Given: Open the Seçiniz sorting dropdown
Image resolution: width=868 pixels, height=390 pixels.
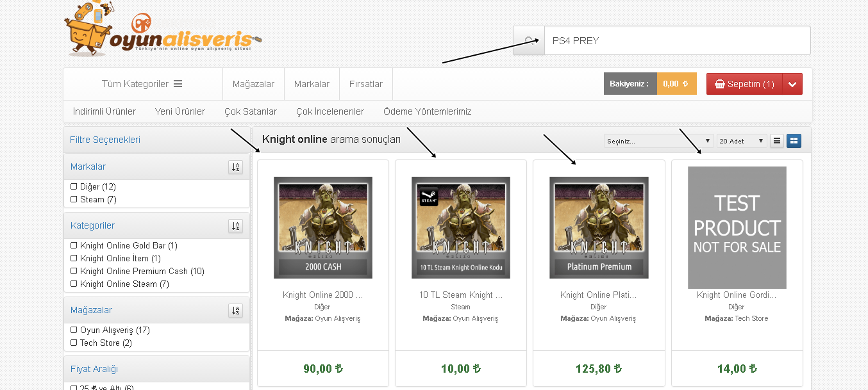Looking at the screenshot, I should click(658, 141).
